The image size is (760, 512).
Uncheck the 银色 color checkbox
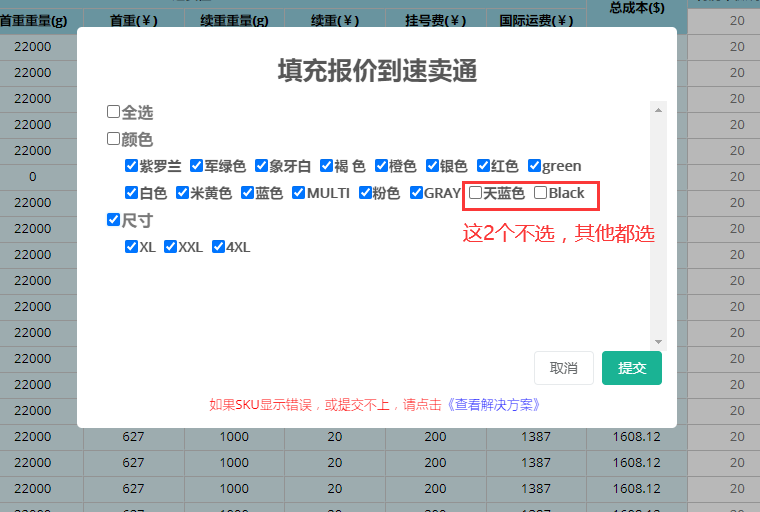(x=432, y=166)
